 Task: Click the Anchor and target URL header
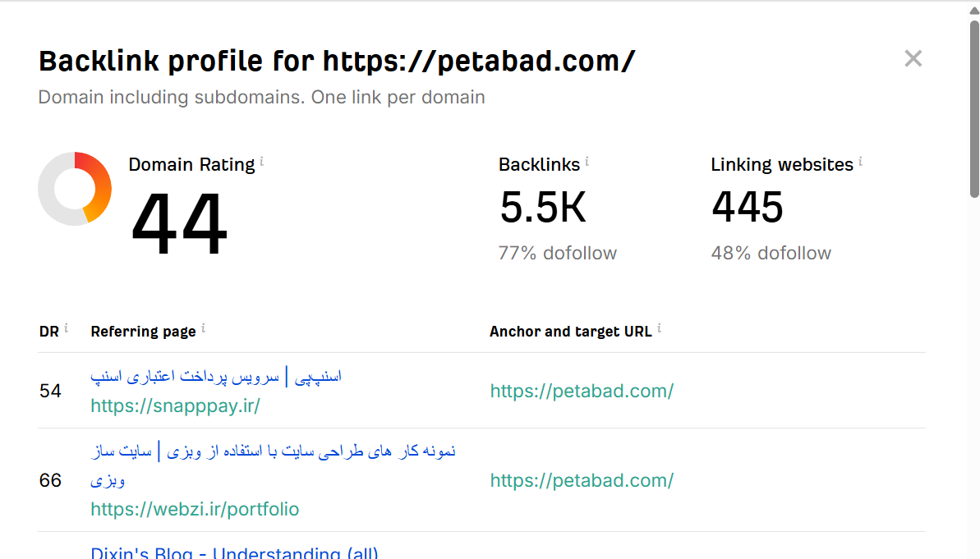[570, 332]
